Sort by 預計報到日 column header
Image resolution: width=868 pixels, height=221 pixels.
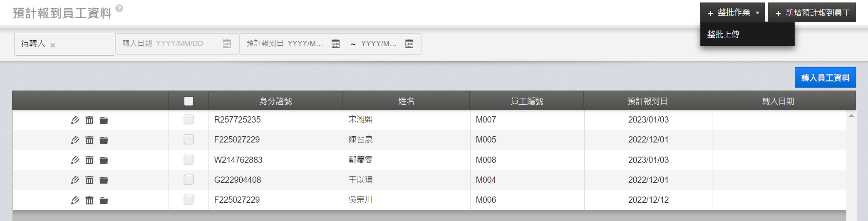point(647,101)
